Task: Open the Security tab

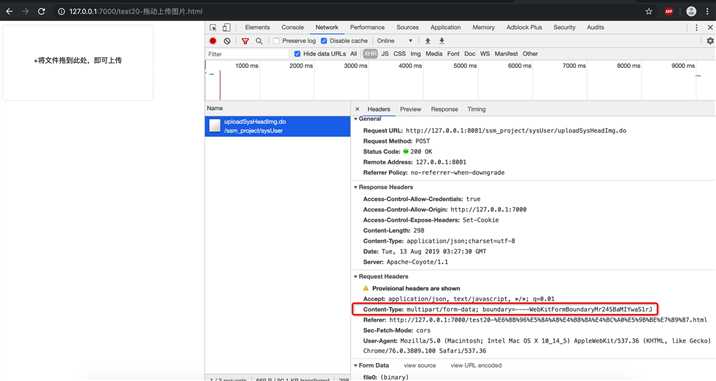Action: 564,27
